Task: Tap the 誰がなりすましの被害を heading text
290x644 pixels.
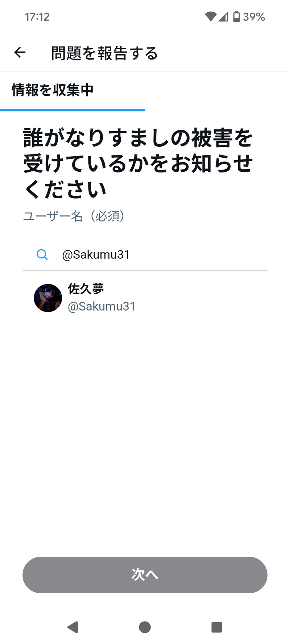Action: [x=138, y=138]
